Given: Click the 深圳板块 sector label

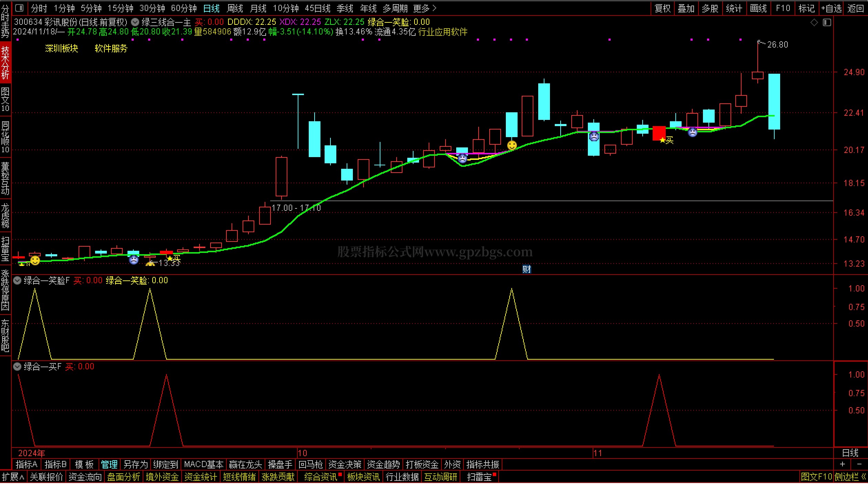Looking at the screenshot, I should 62,48.
